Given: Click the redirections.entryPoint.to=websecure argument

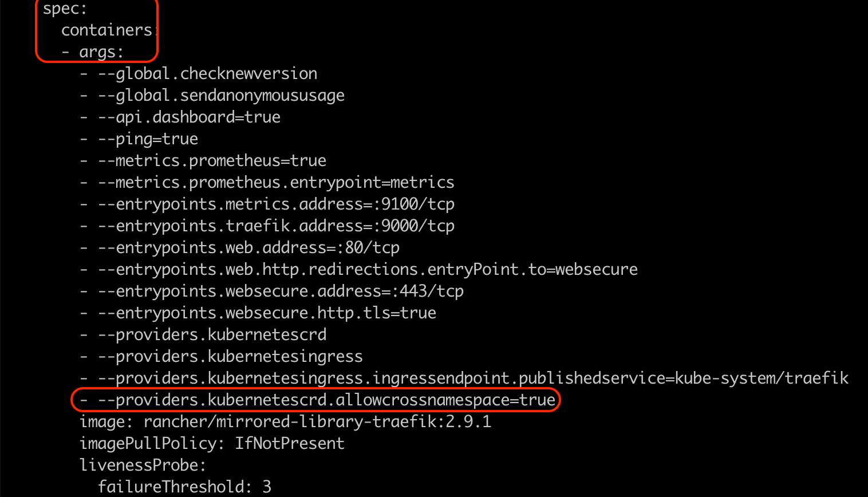Looking at the screenshot, I should click(x=368, y=270).
